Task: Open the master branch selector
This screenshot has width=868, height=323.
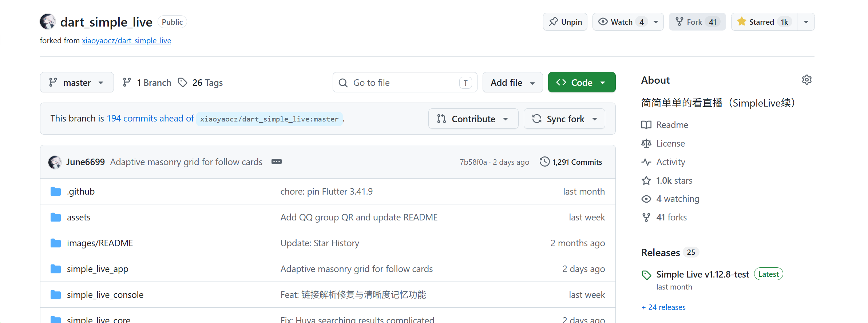Action: 77,83
